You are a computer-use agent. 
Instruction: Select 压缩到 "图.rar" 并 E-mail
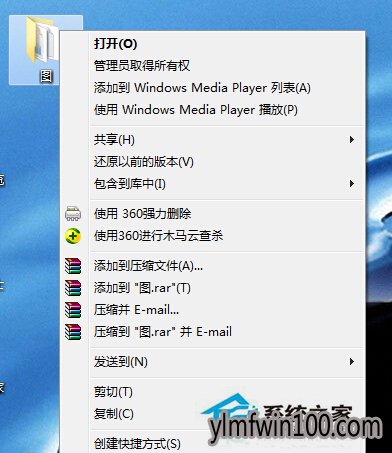point(163,332)
